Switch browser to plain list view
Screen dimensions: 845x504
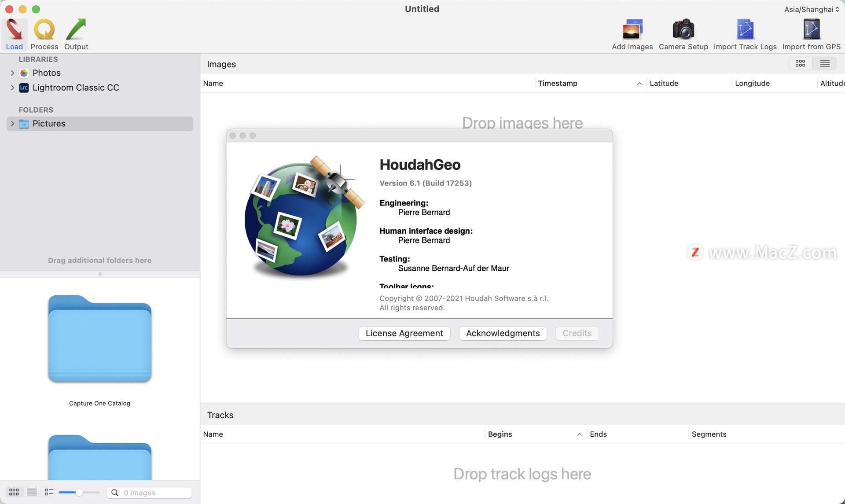(32, 492)
